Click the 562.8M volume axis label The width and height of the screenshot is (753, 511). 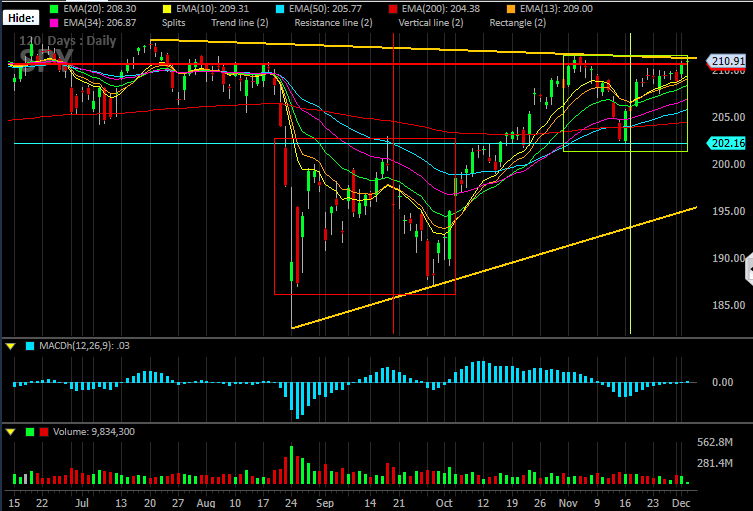[715, 442]
